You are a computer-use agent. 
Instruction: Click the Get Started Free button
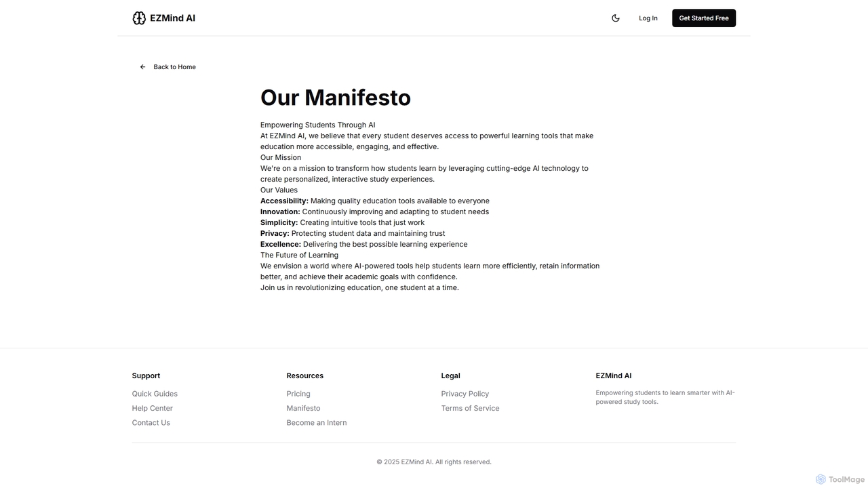pos(704,18)
